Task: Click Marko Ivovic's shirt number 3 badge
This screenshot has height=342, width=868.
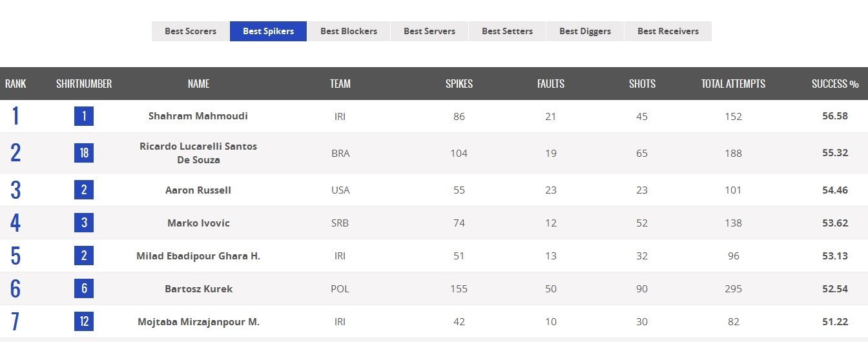Action: (84, 223)
